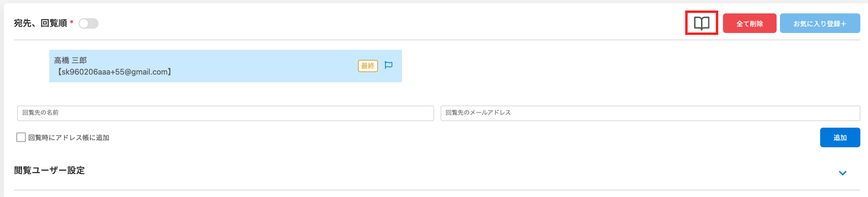Click the red 全て削除 button
This screenshot has width=868, height=197.
[x=749, y=23]
